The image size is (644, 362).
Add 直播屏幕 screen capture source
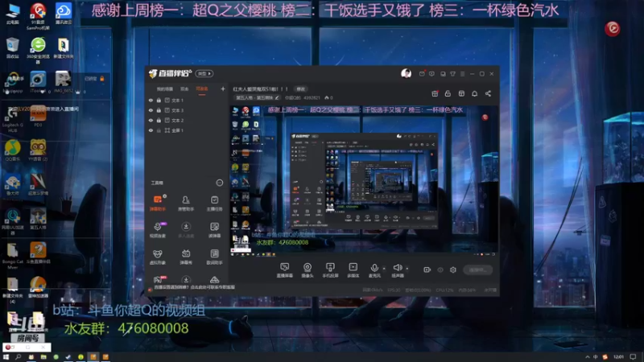coord(285,270)
